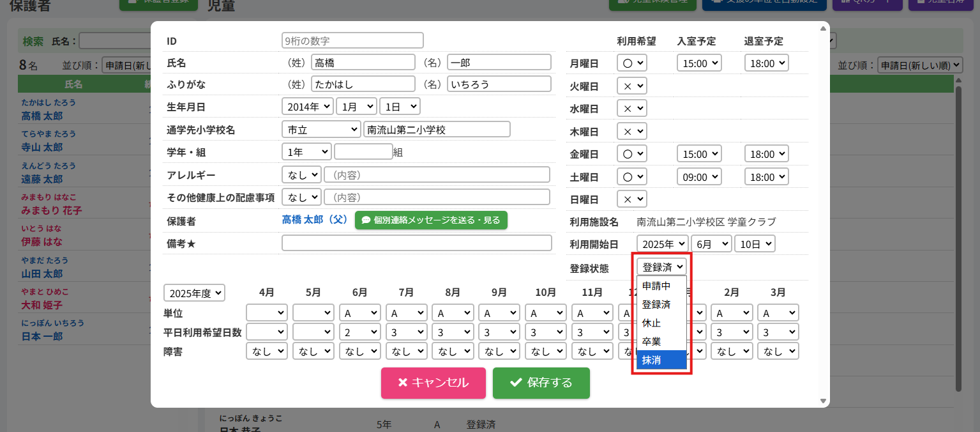
Task: Open the 学年 1年 grade dropdown
Action: click(306, 152)
